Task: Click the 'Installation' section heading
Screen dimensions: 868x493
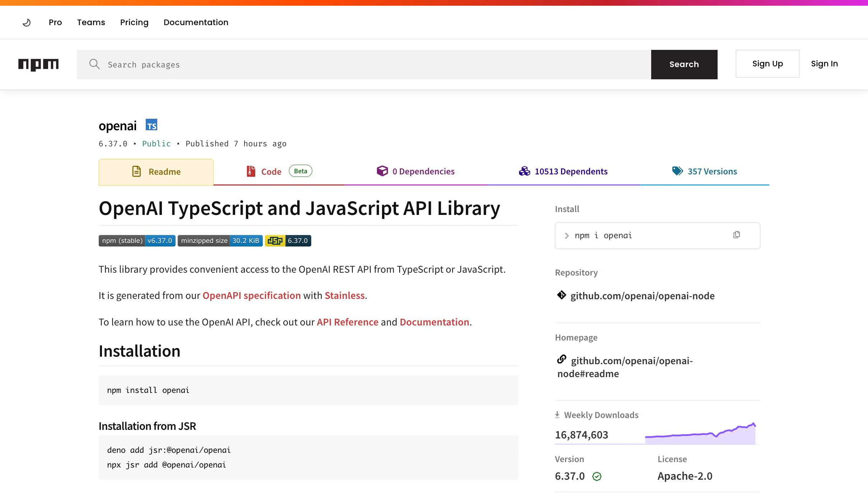Action: (140, 351)
